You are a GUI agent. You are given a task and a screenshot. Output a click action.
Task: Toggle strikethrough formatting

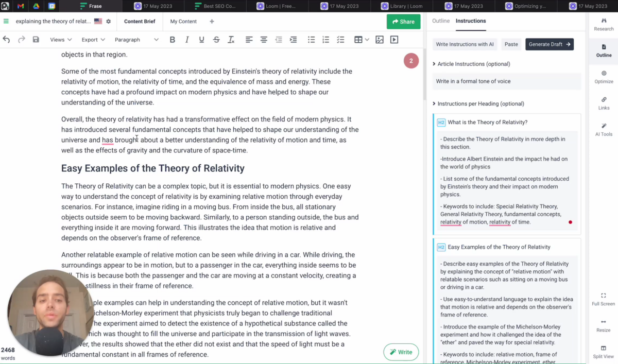click(x=216, y=40)
